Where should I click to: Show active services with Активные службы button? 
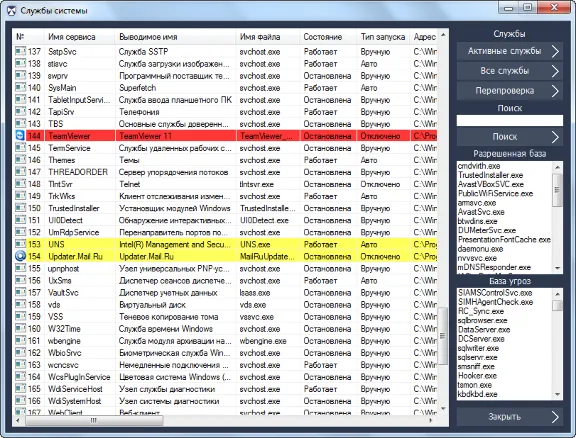(510, 51)
